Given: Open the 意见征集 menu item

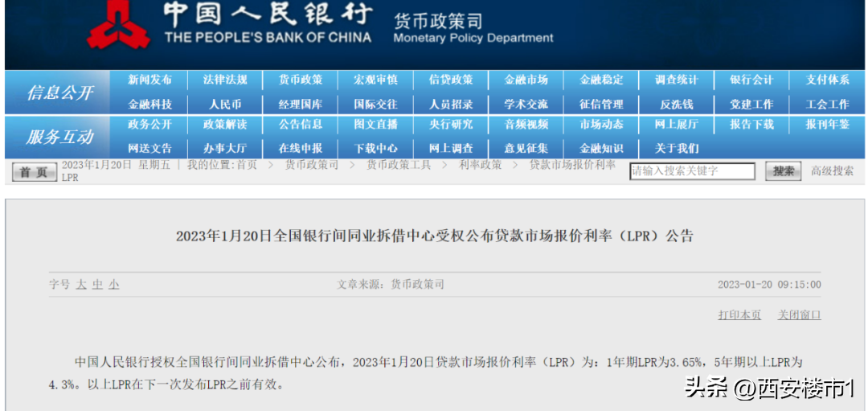Looking at the screenshot, I should (x=526, y=149).
